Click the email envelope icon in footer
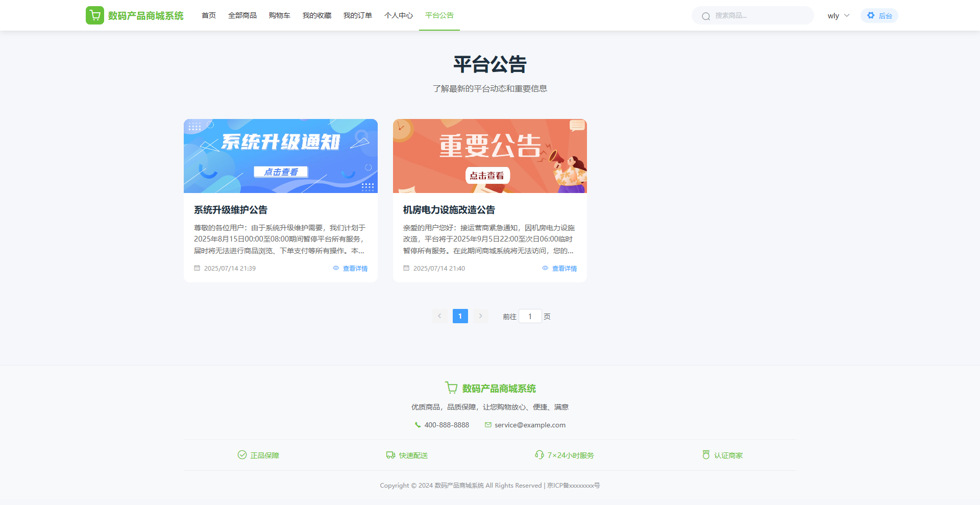Screen dimensions: 980x505 (488, 425)
